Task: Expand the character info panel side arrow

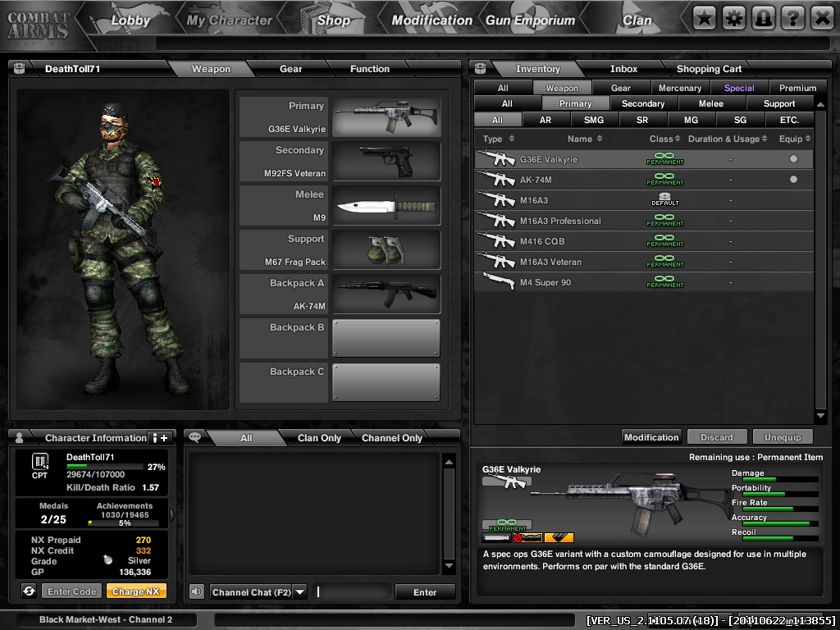Action: click(x=172, y=515)
